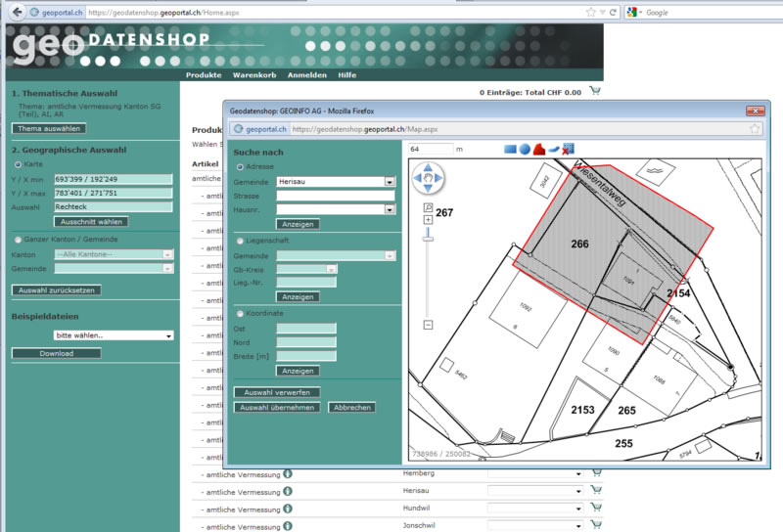Go back with the browser back arrow

(x=18, y=12)
